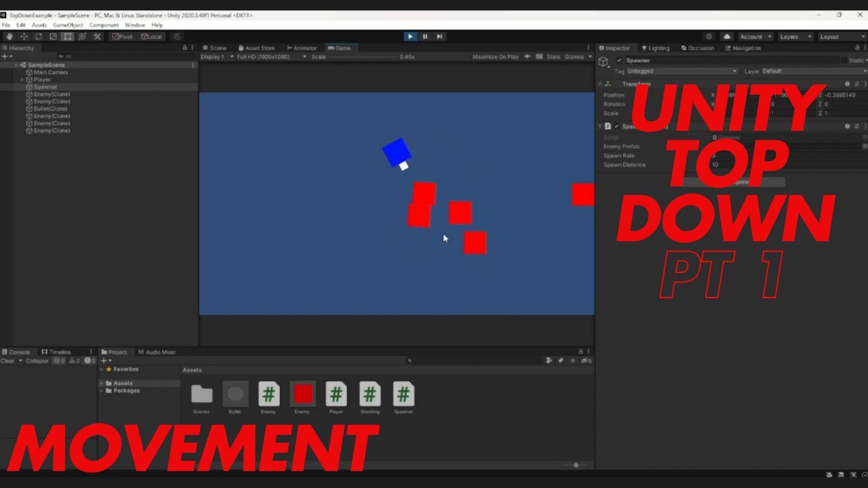Toggle the Local handle rotation button

click(151, 37)
